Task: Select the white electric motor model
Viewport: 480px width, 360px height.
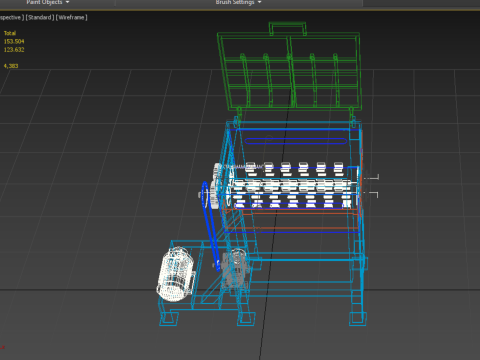Action: coord(175,274)
